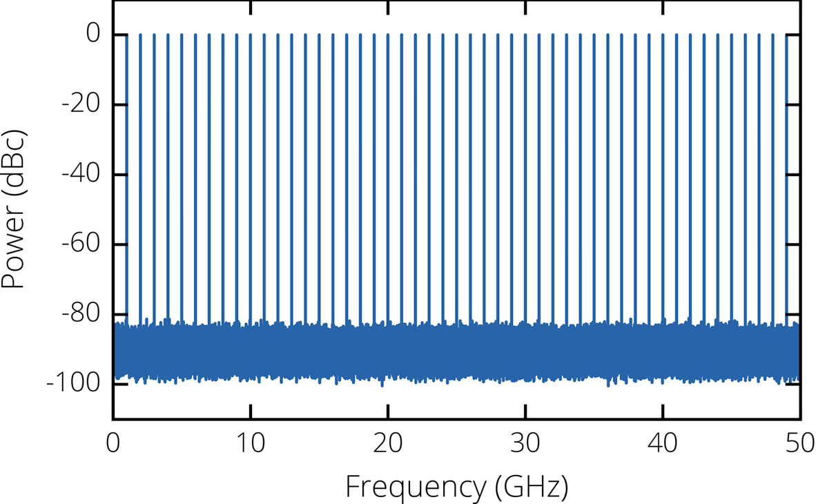Click the 0 GHz frequency tick label
The width and height of the screenshot is (816, 504).
point(115,442)
